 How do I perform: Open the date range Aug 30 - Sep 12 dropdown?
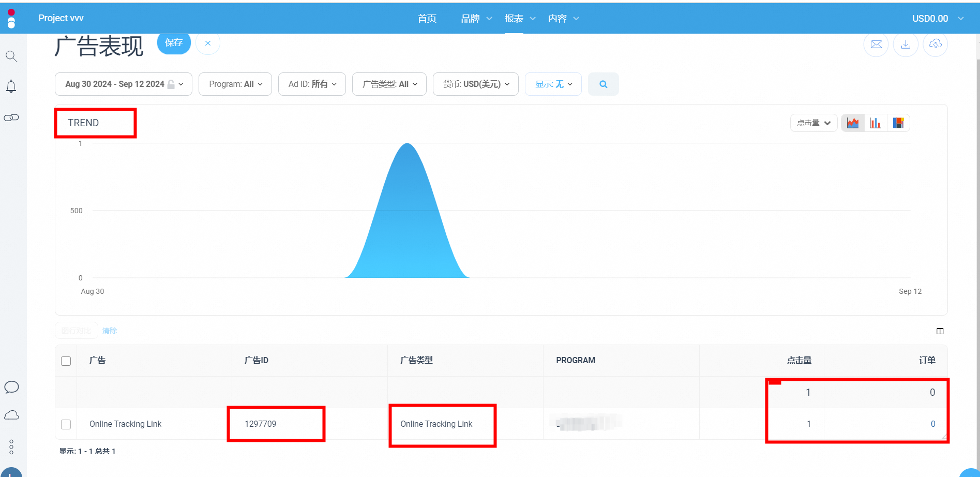pos(124,84)
